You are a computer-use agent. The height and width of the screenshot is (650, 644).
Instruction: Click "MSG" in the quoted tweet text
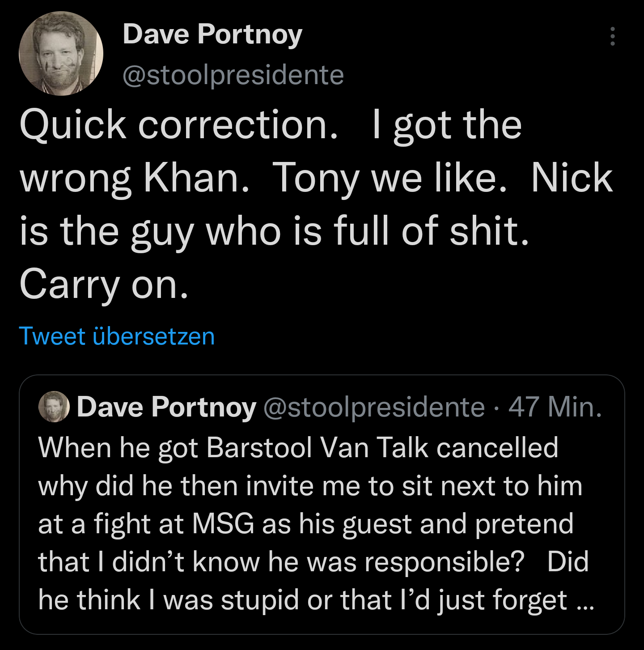coord(223,524)
